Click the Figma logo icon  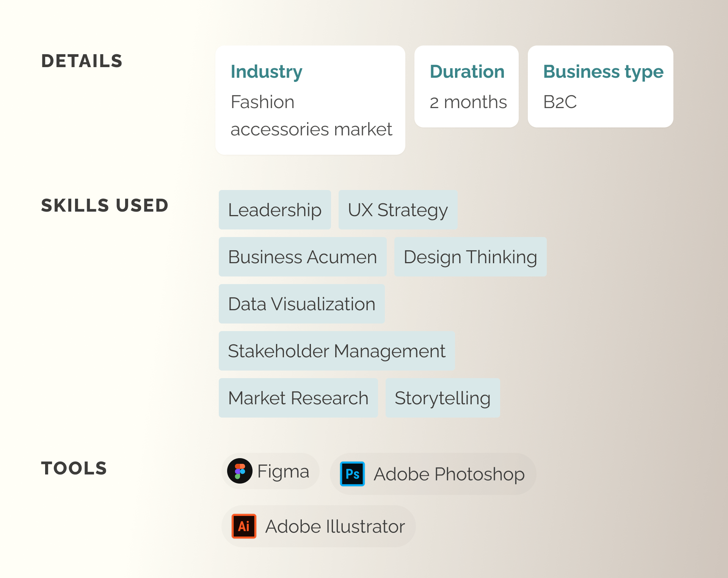(240, 471)
